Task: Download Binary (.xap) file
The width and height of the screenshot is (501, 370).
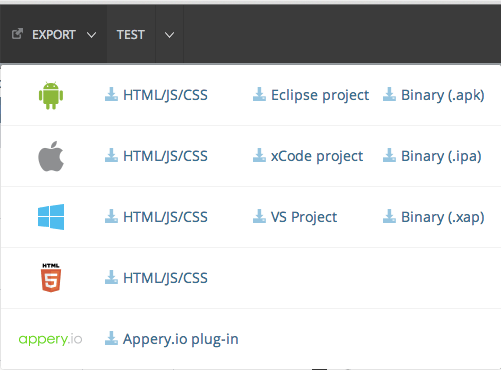Action: click(x=434, y=217)
